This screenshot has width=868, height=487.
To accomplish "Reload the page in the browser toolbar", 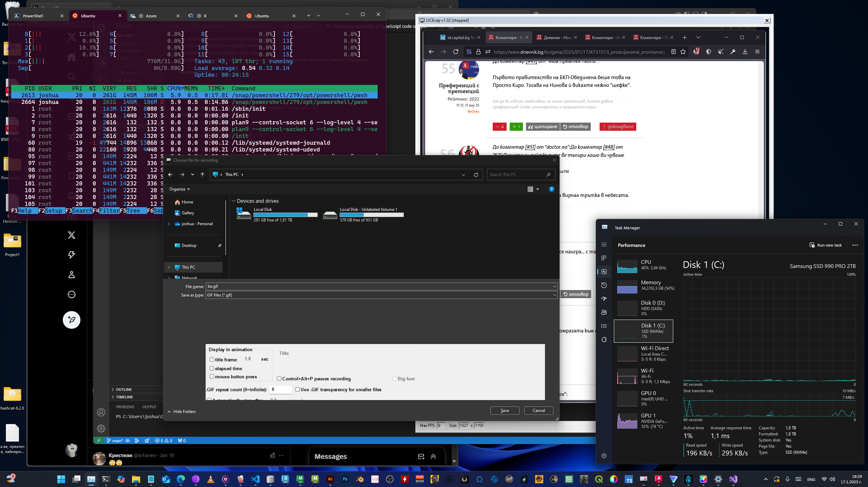I will pyautogui.click(x=456, y=52).
